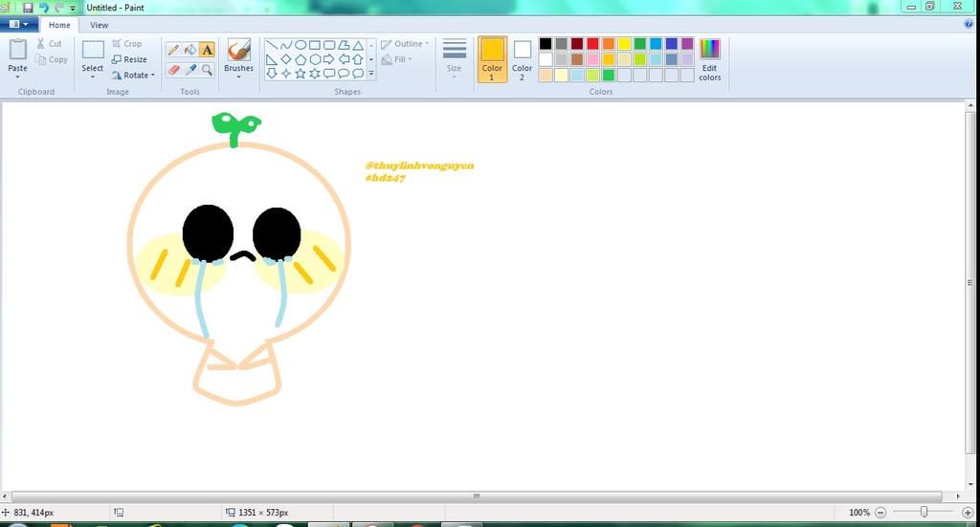Screen dimensions: 980x527
Task: Choose the Pentagon shape
Action: pyautogui.click(x=301, y=59)
